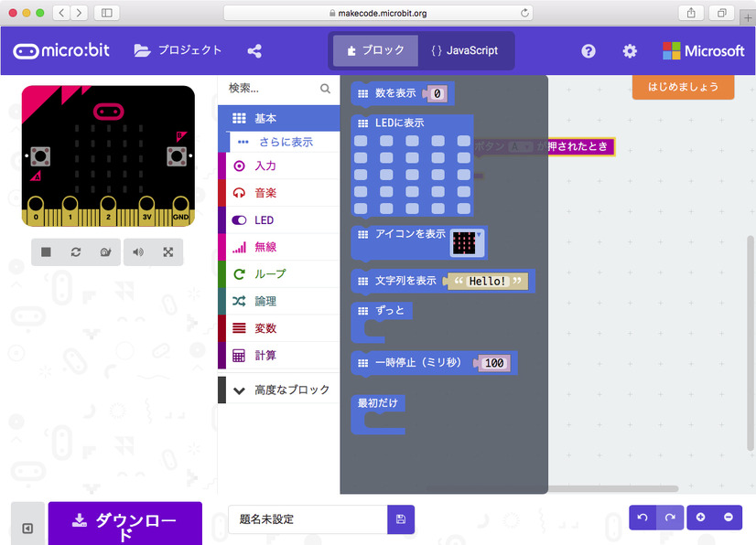Expand 高度なブロック section

coord(279,390)
